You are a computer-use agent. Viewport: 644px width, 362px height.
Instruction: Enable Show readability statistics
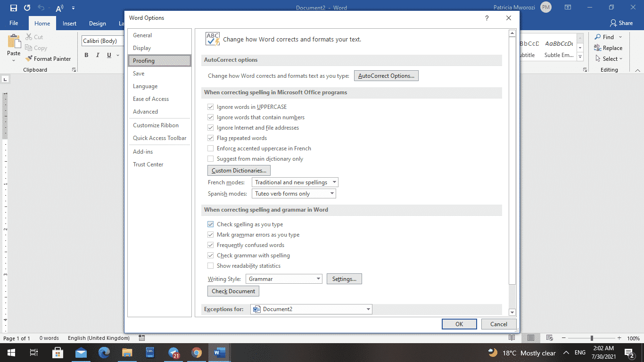click(x=210, y=265)
